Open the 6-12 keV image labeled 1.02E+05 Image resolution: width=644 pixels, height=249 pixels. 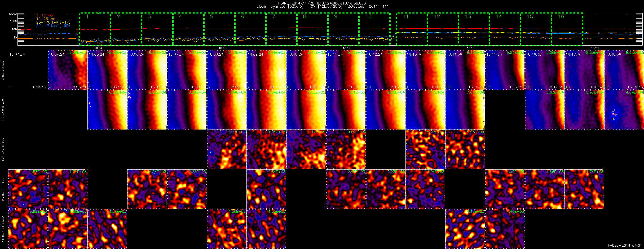click(306, 110)
